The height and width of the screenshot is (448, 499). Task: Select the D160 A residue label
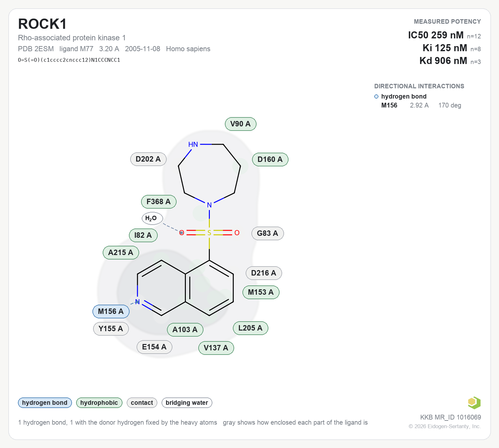pos(270,159)
